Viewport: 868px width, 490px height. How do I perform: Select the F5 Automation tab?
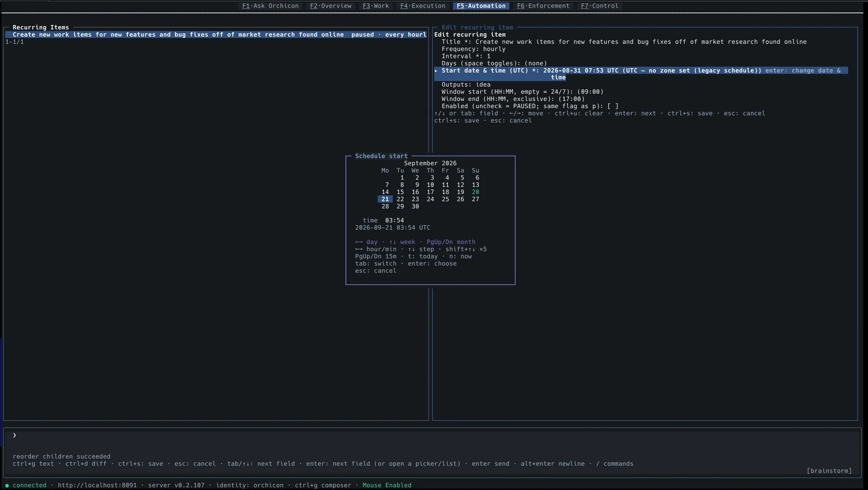click(481, 6)
